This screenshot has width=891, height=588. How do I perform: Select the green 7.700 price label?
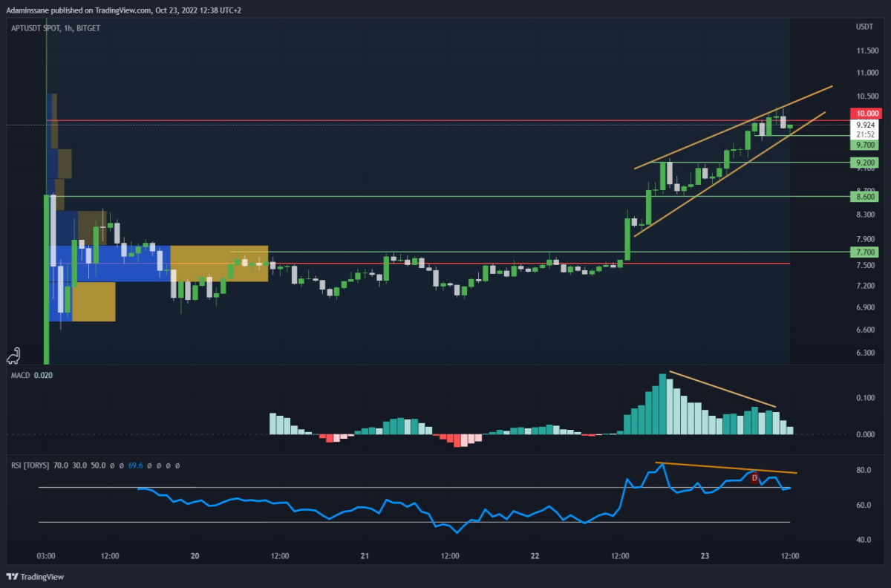coord(866,252)
